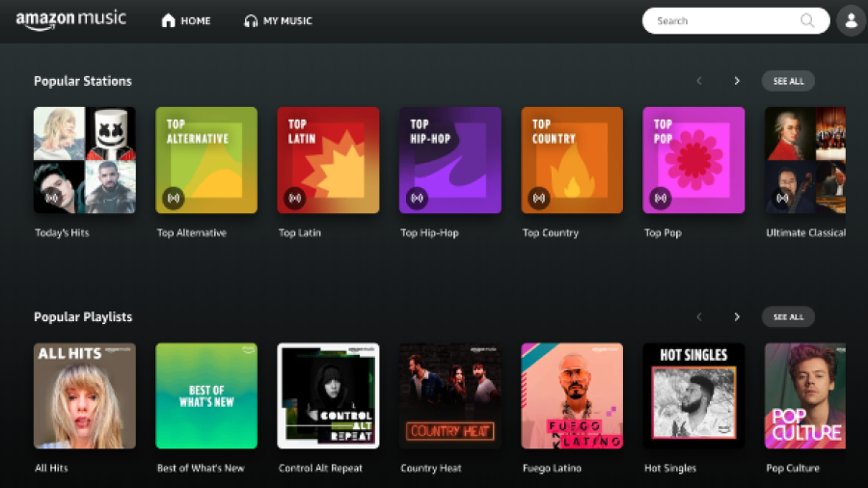Play Top Latin station broadcast icon

tap(295, 198)
